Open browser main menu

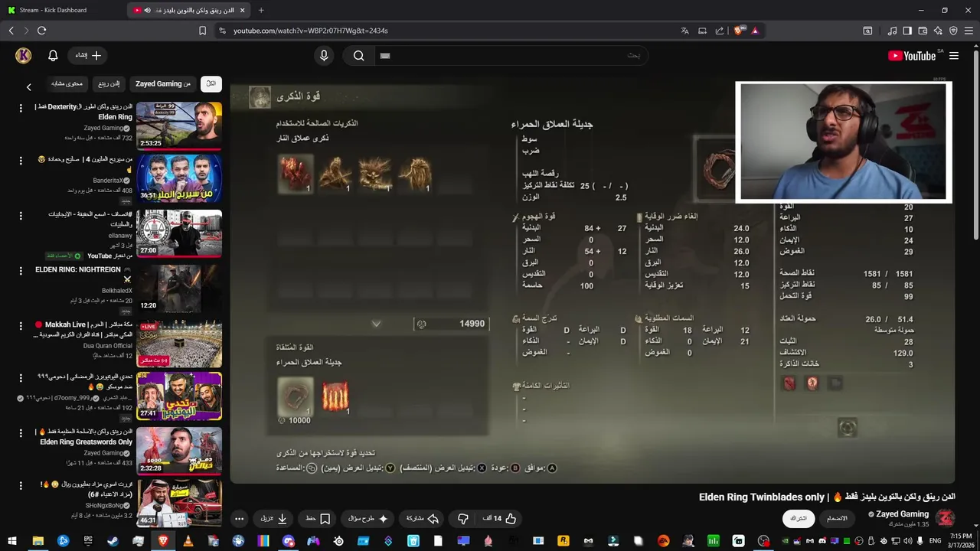(969, 31)
